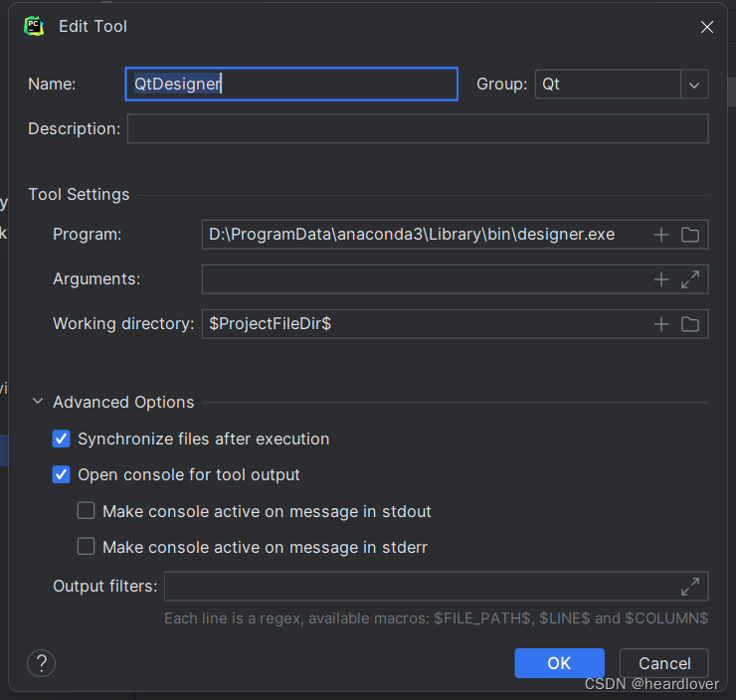Uncheck Synchronize files after execution
The image size is (736, 700).
point(61,438)
